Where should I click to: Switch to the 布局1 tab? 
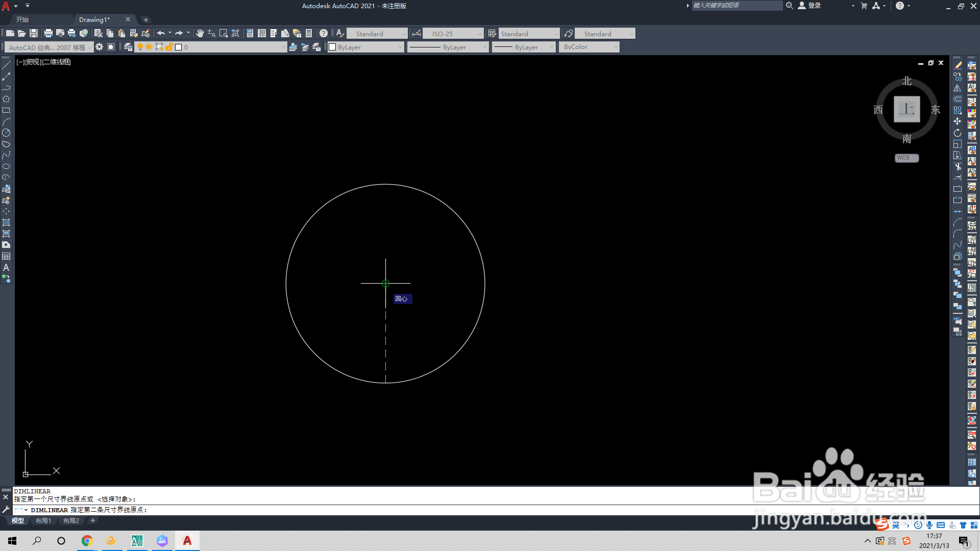(43, 521)
